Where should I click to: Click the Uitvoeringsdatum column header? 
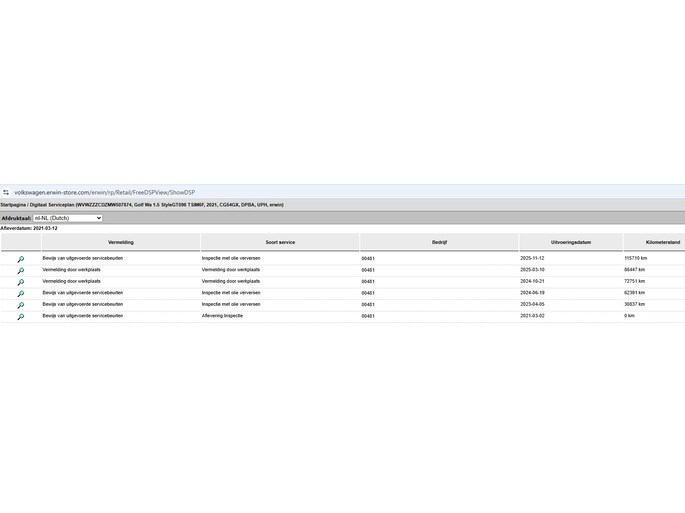click(570, 242)
